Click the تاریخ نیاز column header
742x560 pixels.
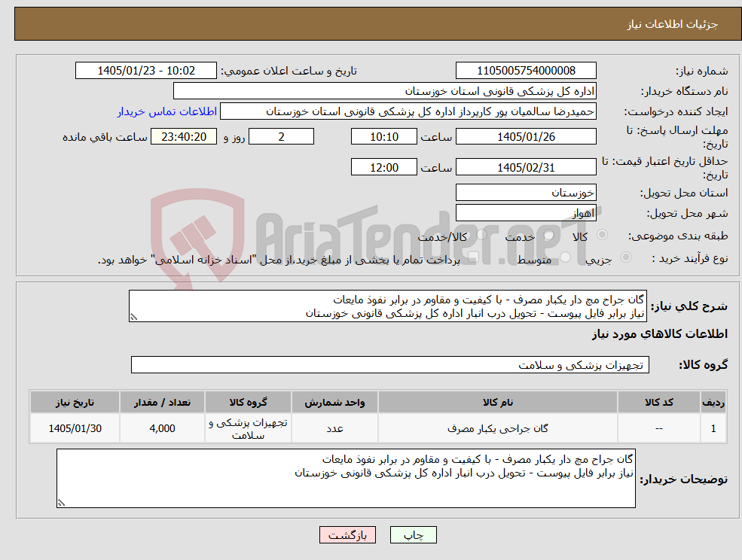[75, 402]
